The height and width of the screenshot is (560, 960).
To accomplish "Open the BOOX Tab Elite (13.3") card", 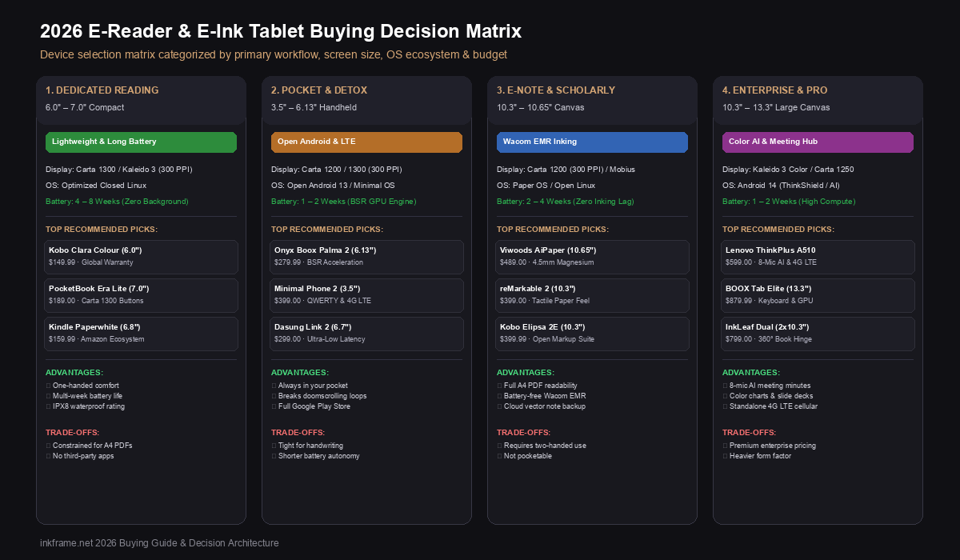I will click(818, 295).
